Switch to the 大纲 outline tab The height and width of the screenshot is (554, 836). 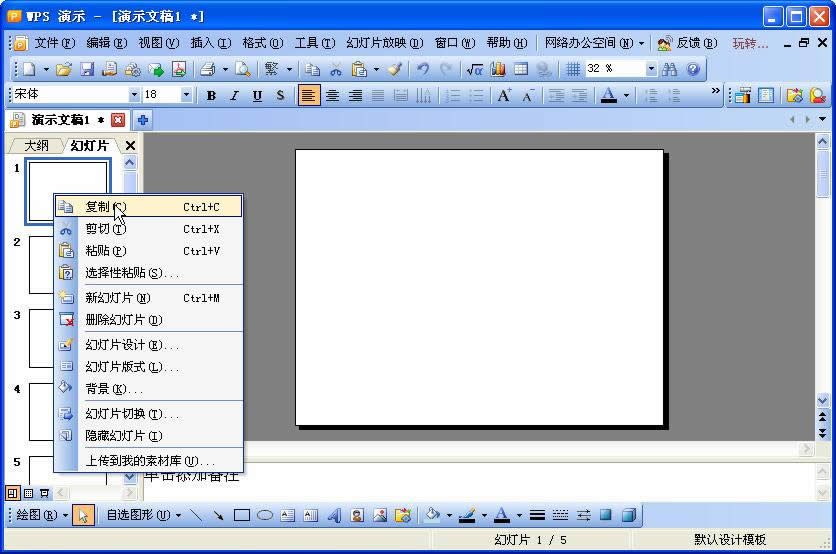click(36, 146)
